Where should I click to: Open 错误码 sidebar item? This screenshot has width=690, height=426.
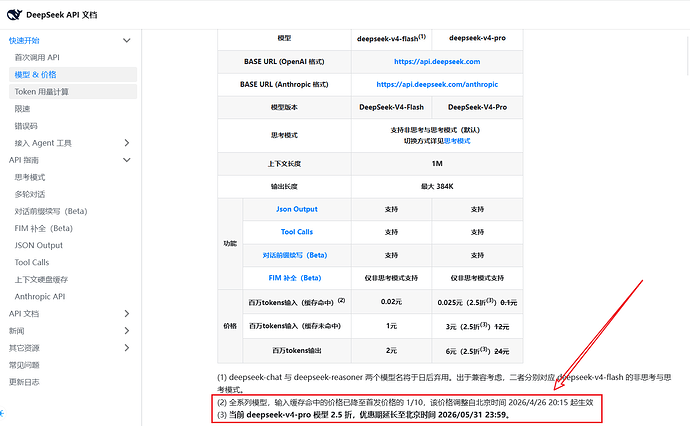coord(26,126)
